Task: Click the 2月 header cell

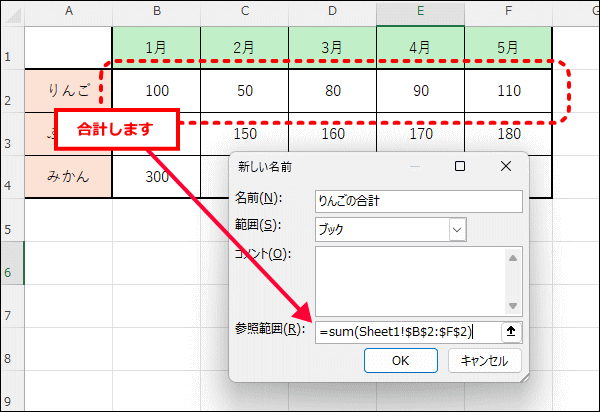Action: click(x=245, y=48)
